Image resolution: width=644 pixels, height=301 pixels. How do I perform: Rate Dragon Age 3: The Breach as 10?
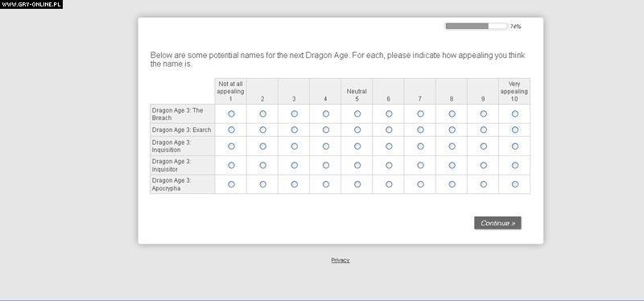click(515, 113)
